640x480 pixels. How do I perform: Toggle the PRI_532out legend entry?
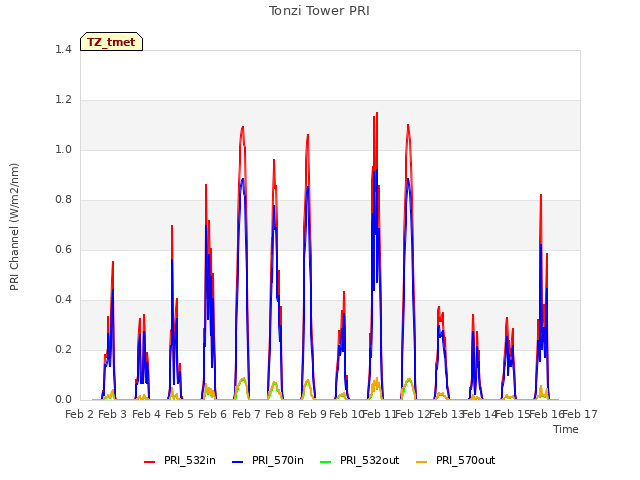coord(360,460)
